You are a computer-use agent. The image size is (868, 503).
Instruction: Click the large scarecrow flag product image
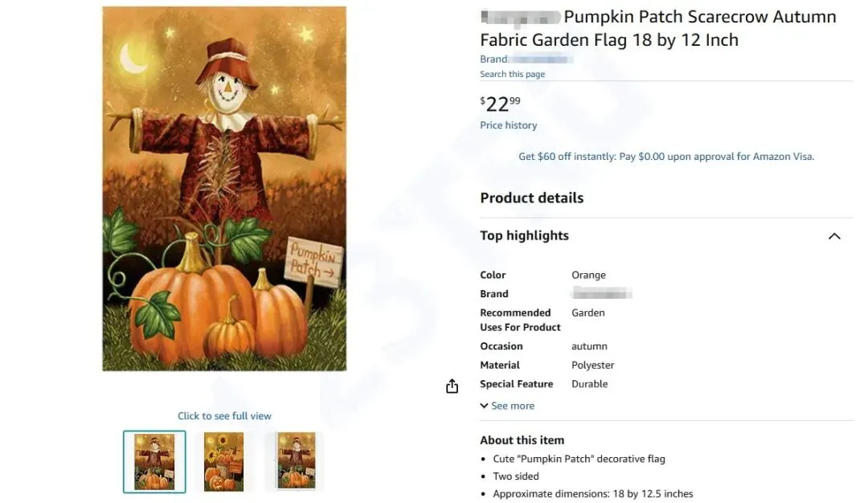click(224, 189)
